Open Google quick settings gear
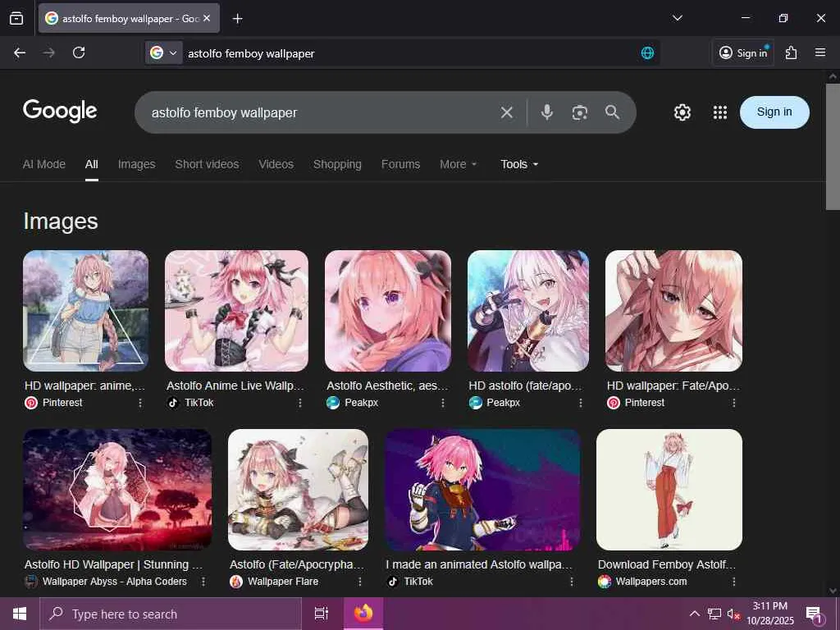840x630 pixels. tap(682, 112)
